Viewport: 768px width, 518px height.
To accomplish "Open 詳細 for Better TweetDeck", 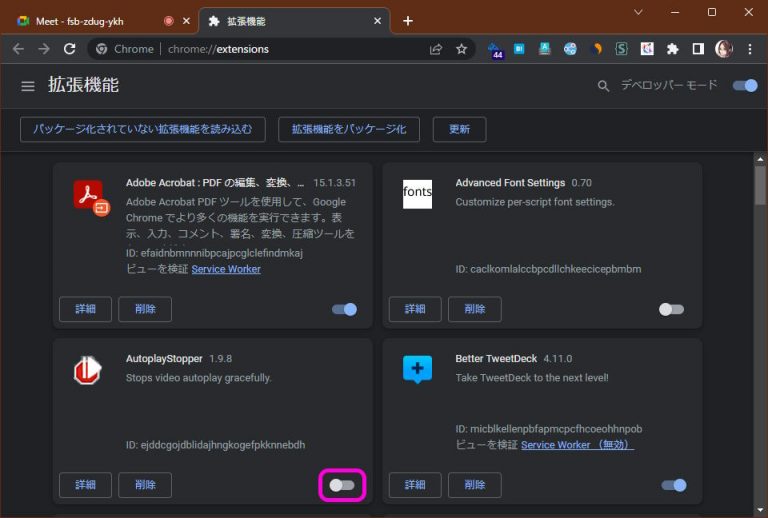I will point(415,485).
